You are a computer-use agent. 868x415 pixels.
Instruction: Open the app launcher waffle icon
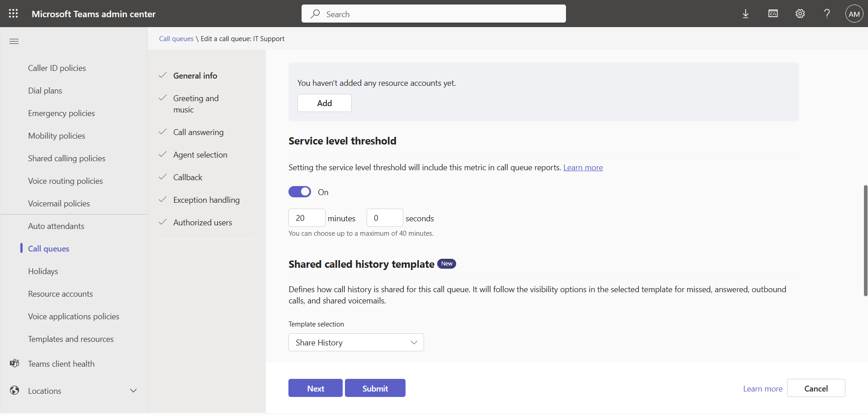[14, 14]
